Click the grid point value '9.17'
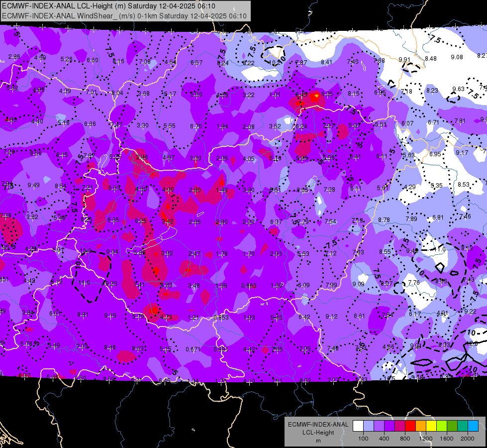The height and width of the screenshot is (448, 487). (x=462, y=153)
